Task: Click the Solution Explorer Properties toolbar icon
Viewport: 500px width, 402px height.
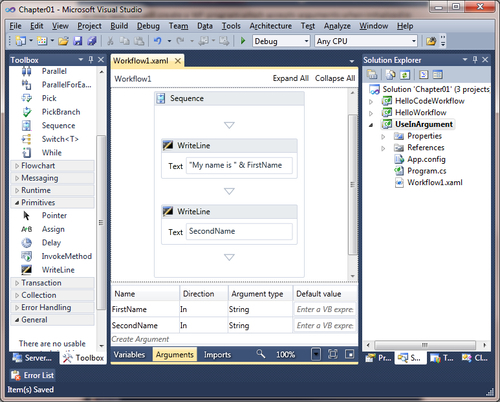Action: point(372,74)
